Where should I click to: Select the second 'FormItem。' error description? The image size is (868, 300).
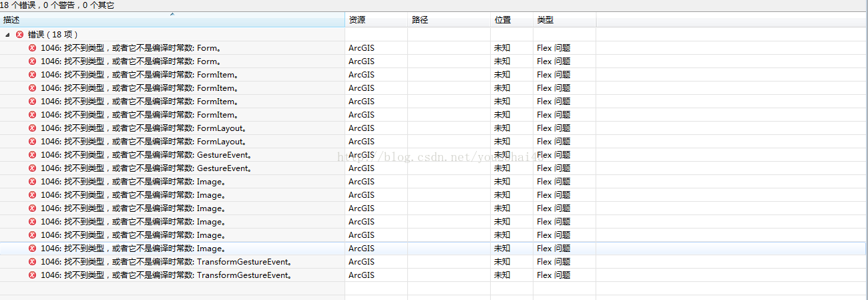point(140,88)
